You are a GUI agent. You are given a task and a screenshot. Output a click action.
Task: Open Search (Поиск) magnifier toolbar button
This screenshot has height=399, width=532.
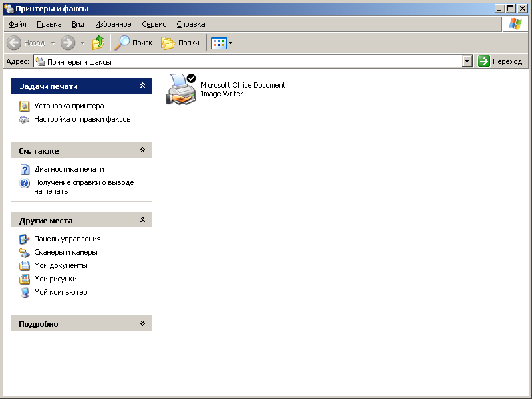pos(134,43)
